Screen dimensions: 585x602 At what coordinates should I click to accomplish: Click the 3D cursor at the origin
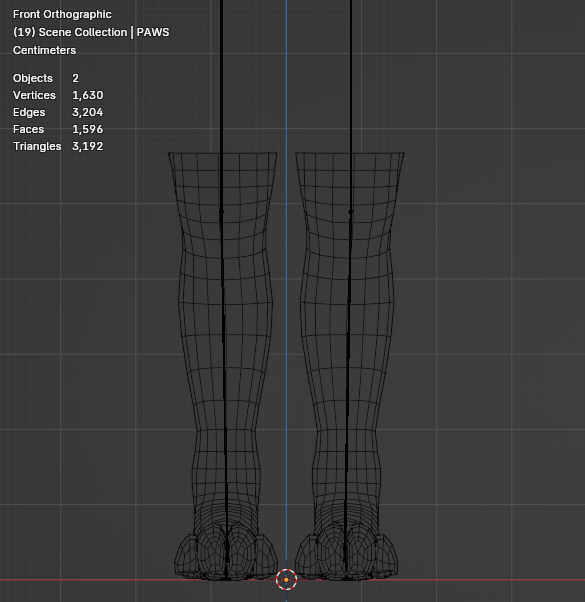point(286,579)
